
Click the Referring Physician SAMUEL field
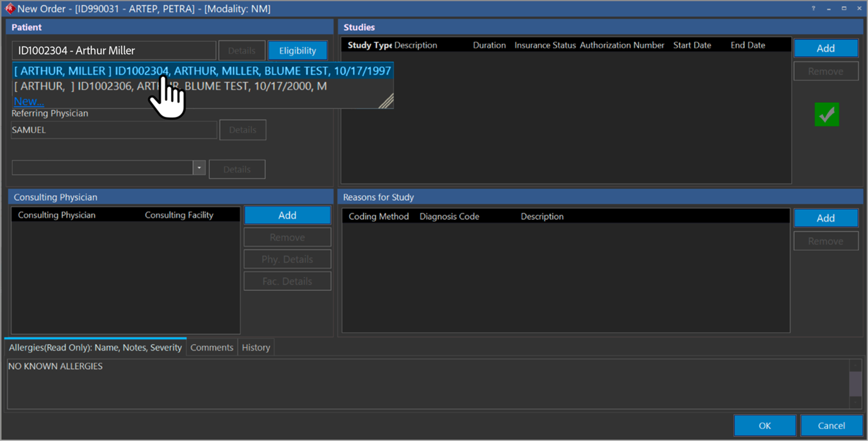113,130
